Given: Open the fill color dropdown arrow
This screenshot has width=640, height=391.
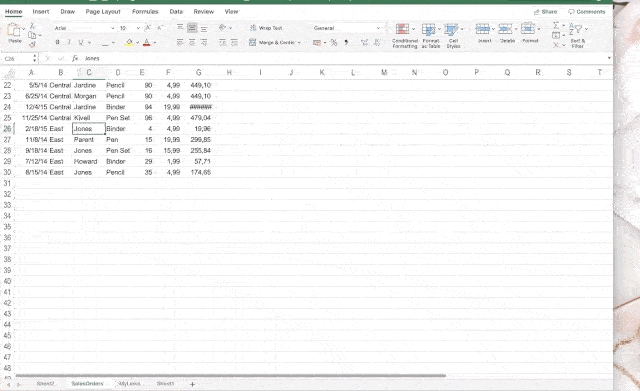Looking at the screenshot, I should (138, 43).
